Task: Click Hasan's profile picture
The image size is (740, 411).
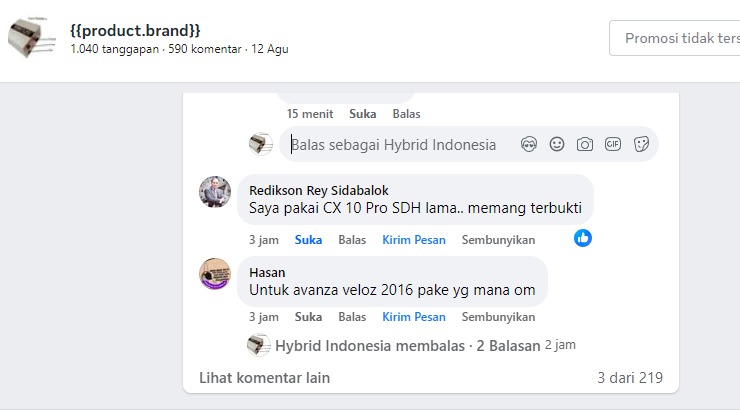Action: click(x=215, y=273)
